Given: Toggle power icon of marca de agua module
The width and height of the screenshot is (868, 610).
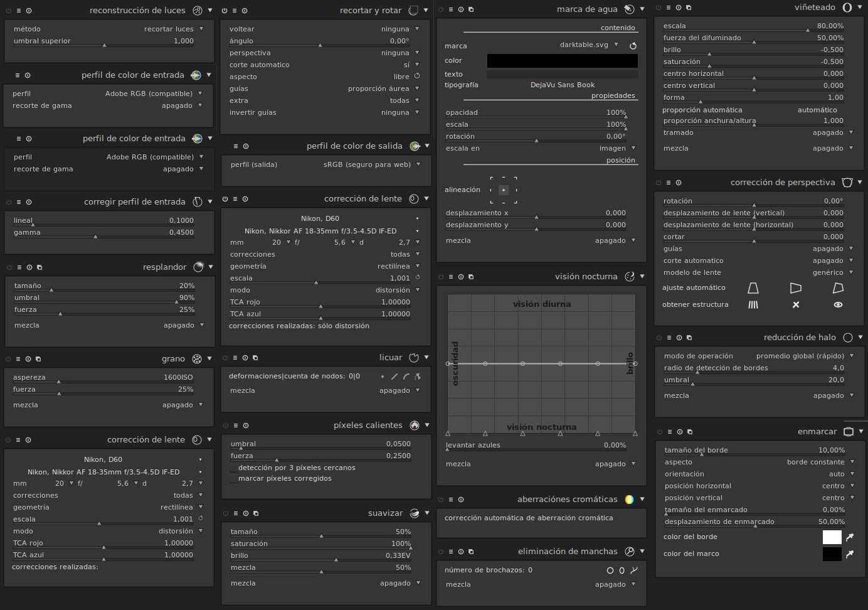Looking at the screenshot, I should (x=441, y=9).
